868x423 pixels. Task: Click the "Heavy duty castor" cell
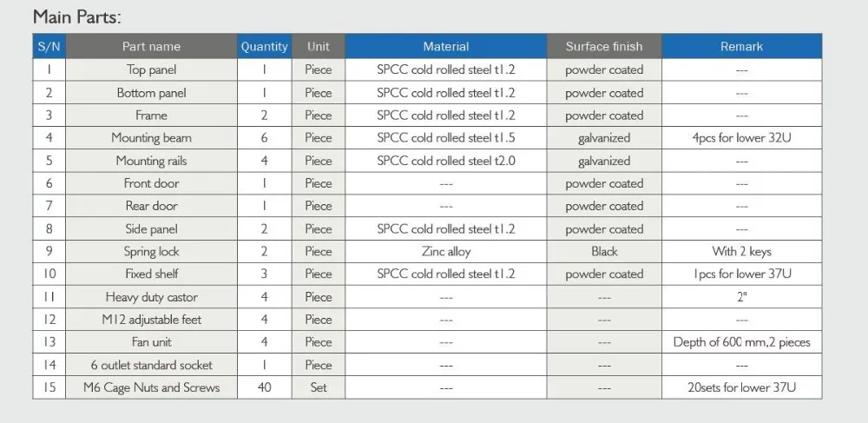[151, 297]
